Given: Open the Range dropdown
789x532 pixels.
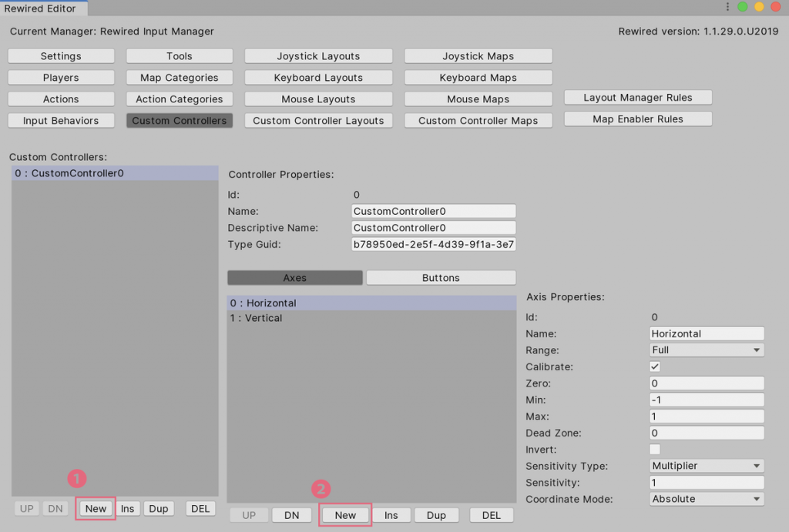Looking at the screenshot, I should (x=707, y=350).
